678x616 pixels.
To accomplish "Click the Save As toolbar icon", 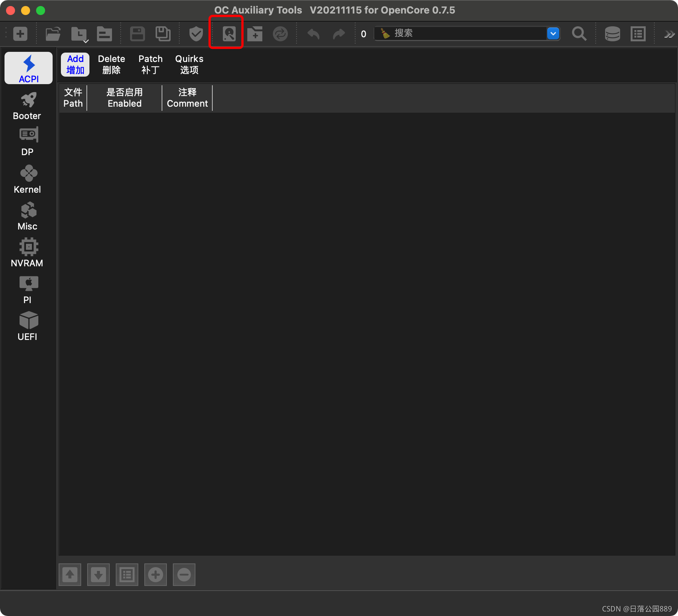I will 163,34.
